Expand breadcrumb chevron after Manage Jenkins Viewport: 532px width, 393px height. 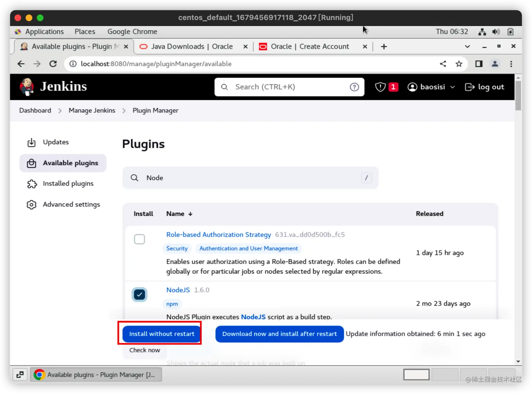124,111
